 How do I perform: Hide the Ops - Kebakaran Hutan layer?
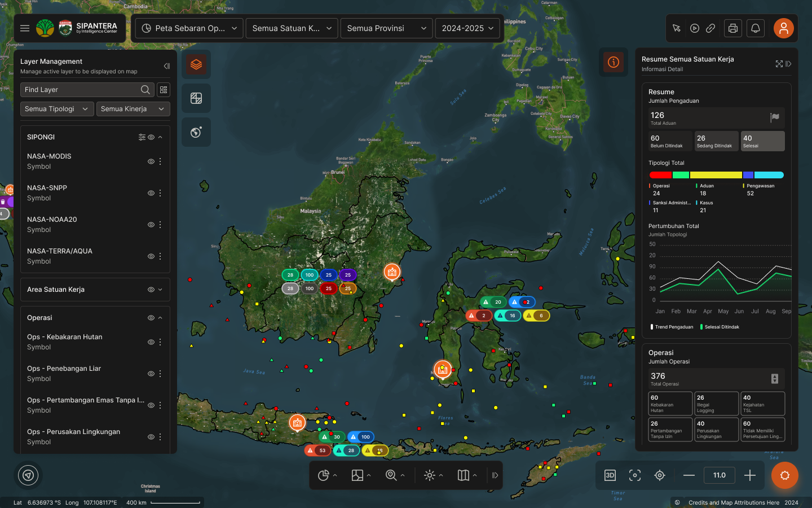click(x=151, y=342)
